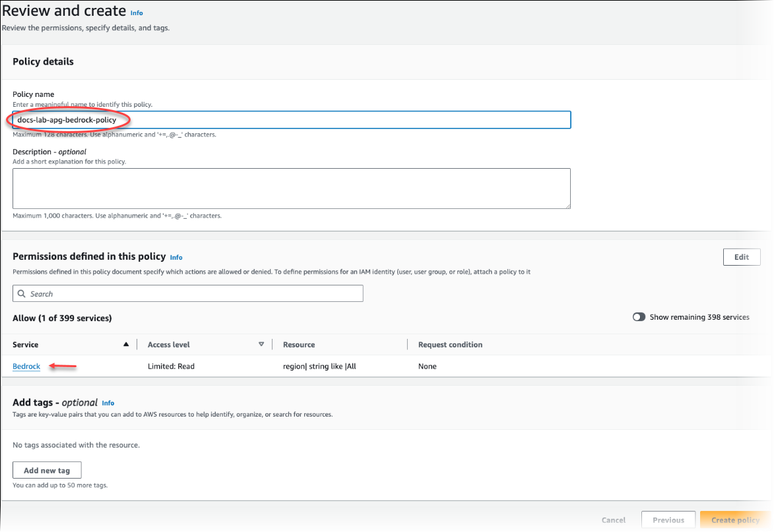Image resolution: width=774 pixels, height=532 pixels.
Task: Open Info help beside Review and create heading
Action: [x=137, y=12]
